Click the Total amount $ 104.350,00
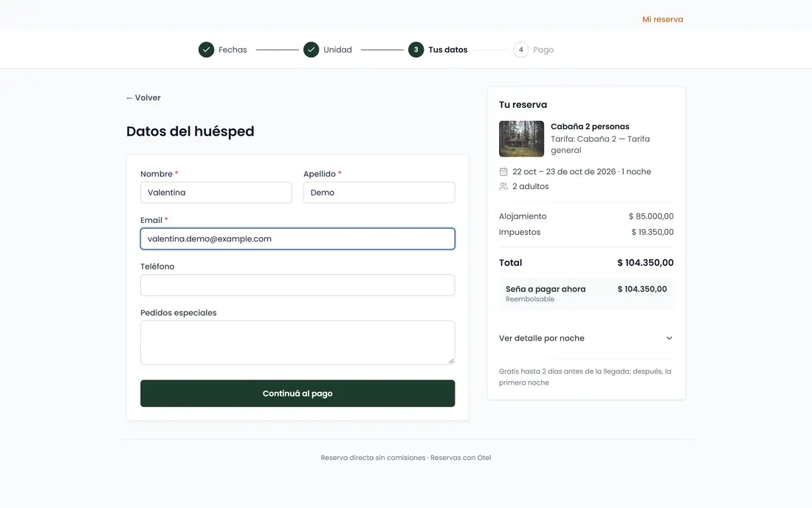Viewport: 812px width, 508px height. coord(645,263)
